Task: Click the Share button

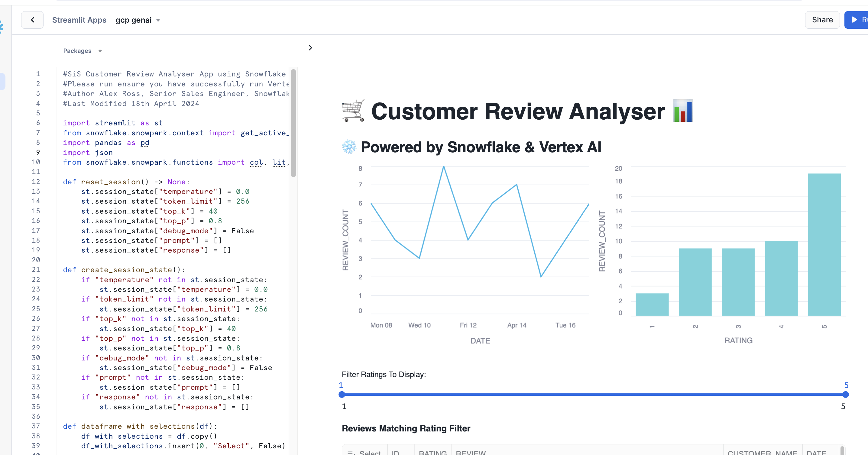Action: pos(822,20)
